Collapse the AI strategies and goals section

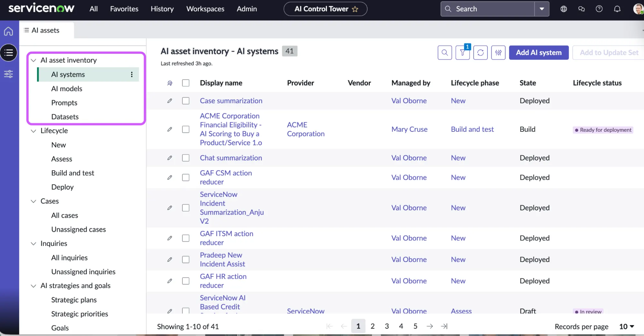coord(33,286)
